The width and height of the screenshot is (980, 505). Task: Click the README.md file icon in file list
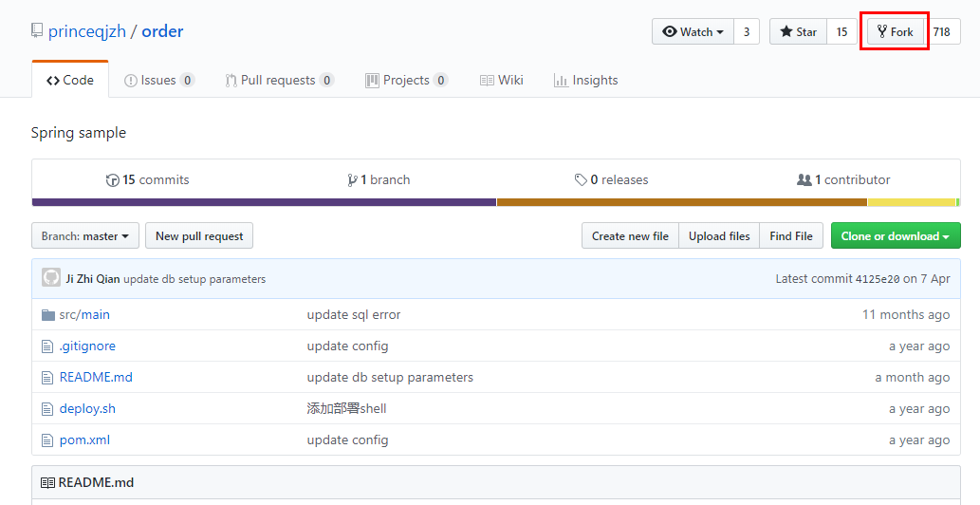pos(47,378)
